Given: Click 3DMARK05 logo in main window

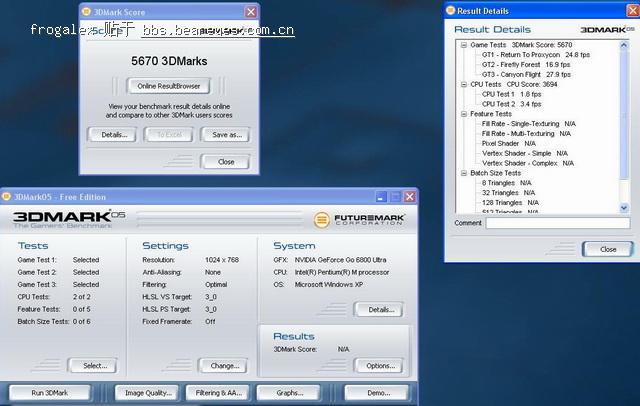Looking at the screenshot, I should point(69,218).
